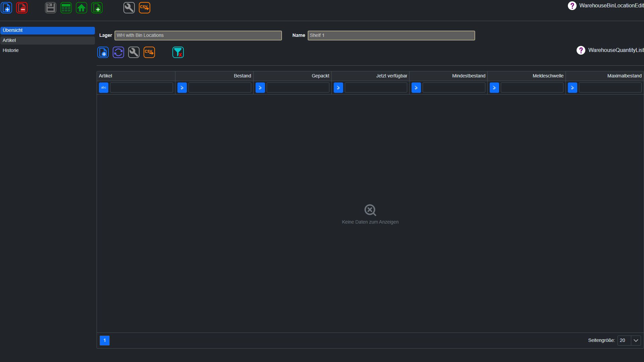This screenshot has height=362, width=644.
Task: Click the red delete document icon
Action: 22,8
